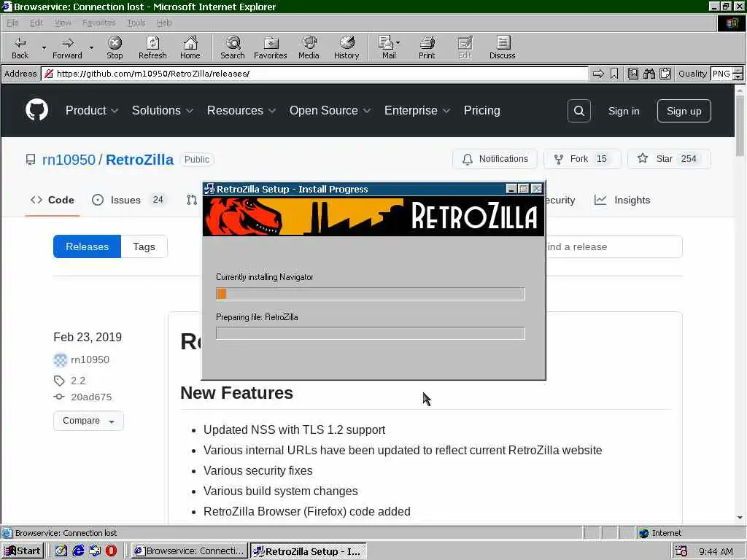The image size is (747, 560).
Task: Expand the Product menu on GitHub
Action: click(92, 111)
